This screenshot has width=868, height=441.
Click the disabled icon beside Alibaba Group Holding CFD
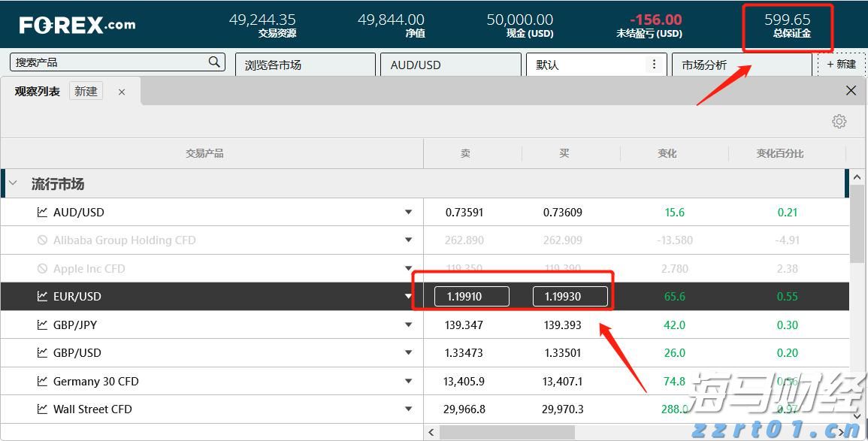coord(43,240)
